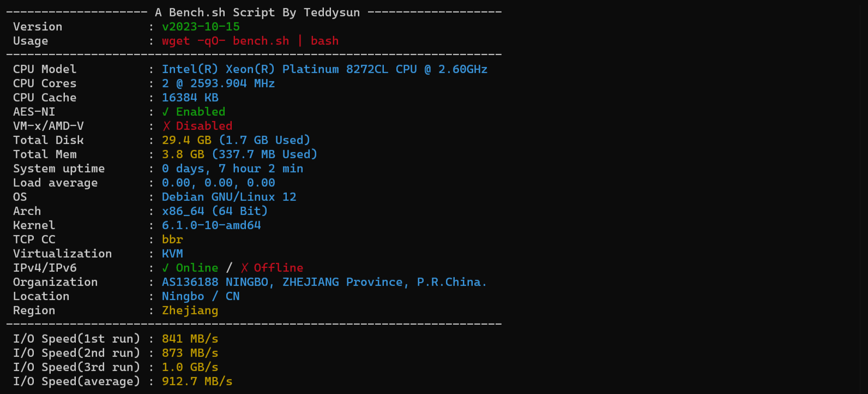Image resolution: width=868 pixels, height=394 pixels.
Task: Select the 'wget -qO- bench.sh | bash' command text
Action: pyautogui.click(x=250, y=41)
